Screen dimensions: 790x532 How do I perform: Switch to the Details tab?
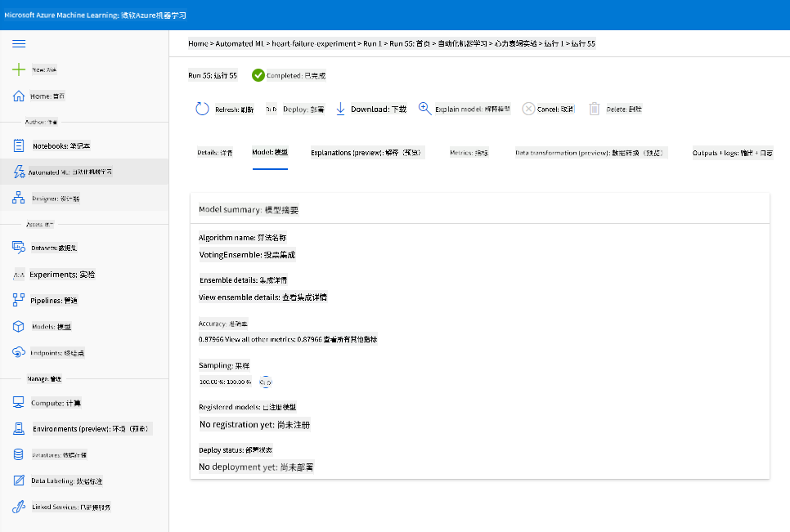point(214,153)
